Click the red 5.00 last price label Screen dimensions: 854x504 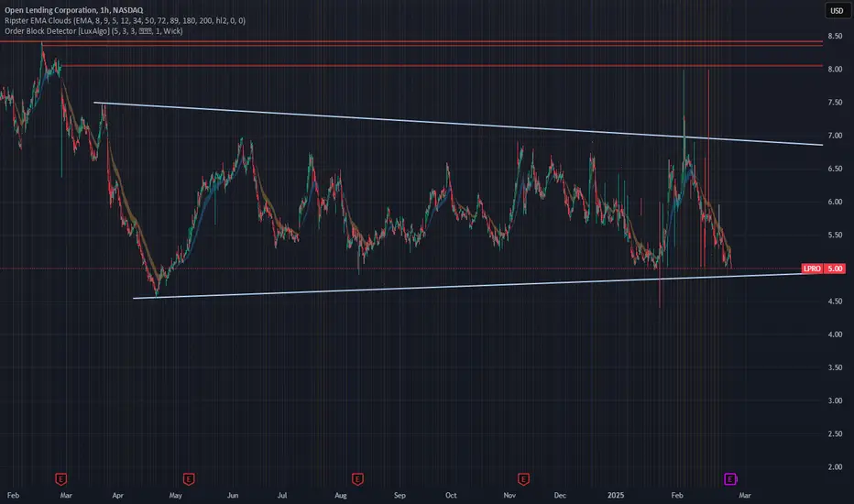(x=835, y=268)
